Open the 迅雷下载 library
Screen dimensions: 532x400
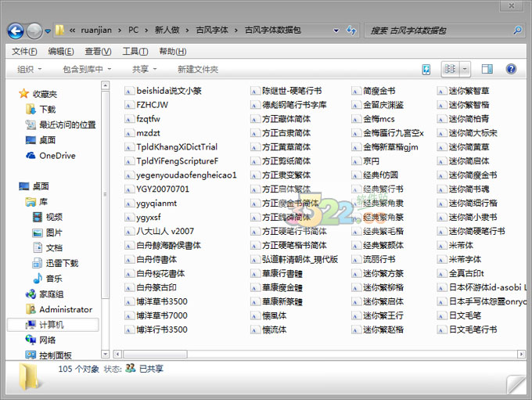(56, 263)
